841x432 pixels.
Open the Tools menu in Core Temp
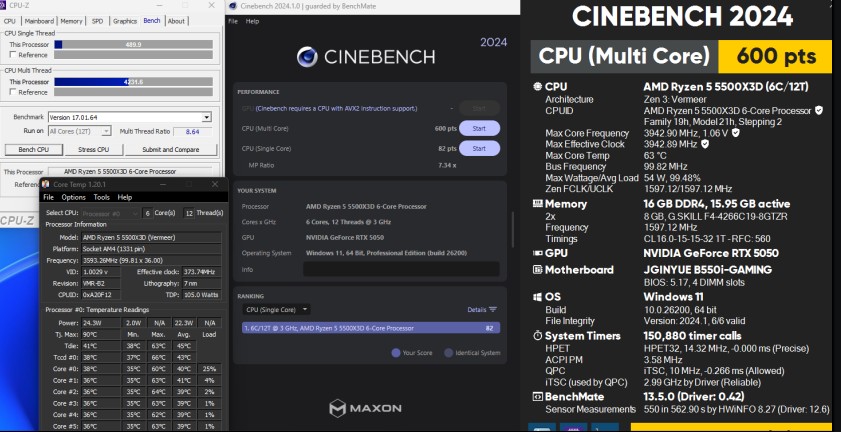pyautogui.click(x=101, y=197)
